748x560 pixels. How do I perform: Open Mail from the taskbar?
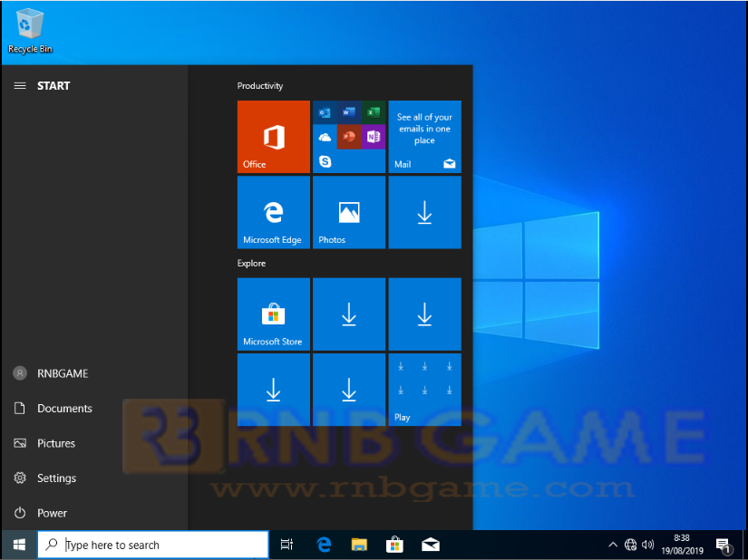click(x=431, y=545)
